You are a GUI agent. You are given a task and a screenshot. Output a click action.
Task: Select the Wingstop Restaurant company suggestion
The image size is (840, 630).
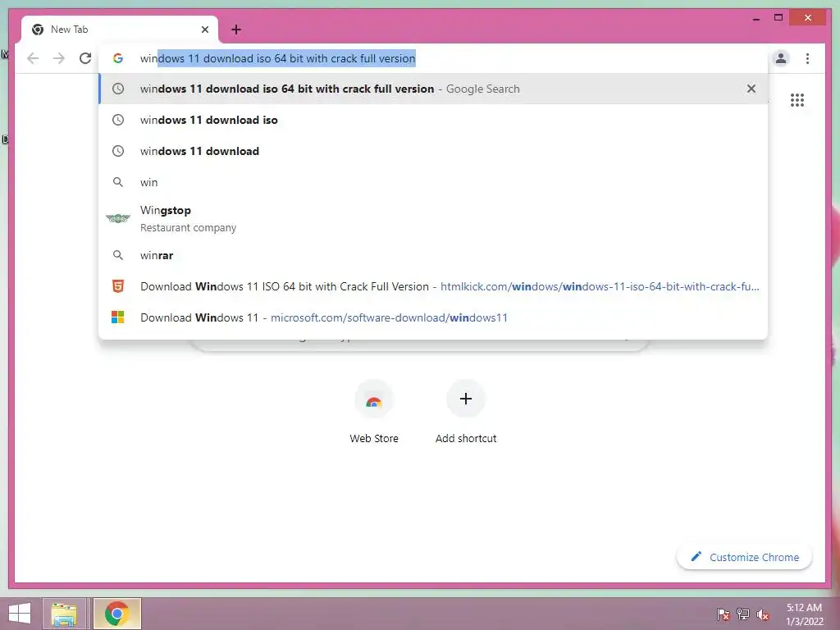433,218
